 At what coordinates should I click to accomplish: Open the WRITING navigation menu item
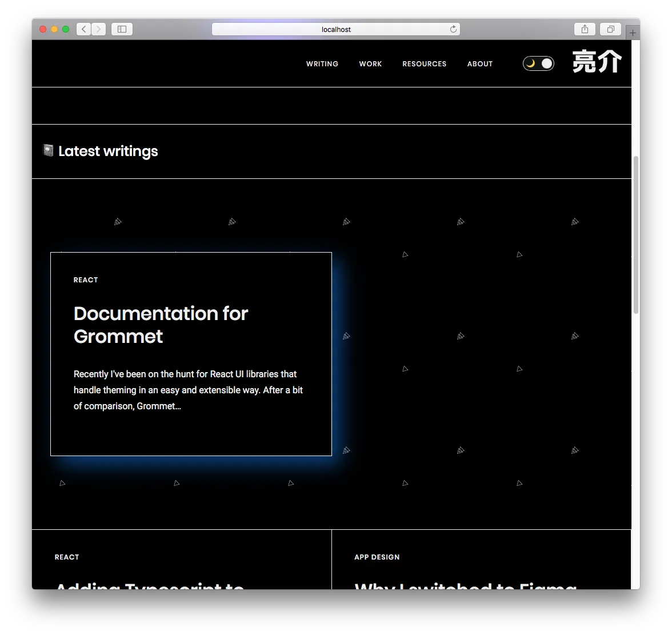point(322,63)
